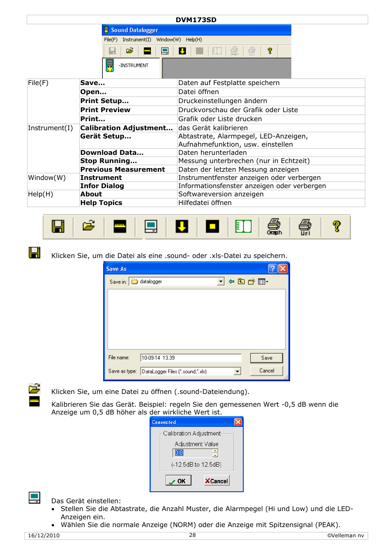Click Cancel in the Save As dialog
392x555 pixels.
[x=267, y=371]
